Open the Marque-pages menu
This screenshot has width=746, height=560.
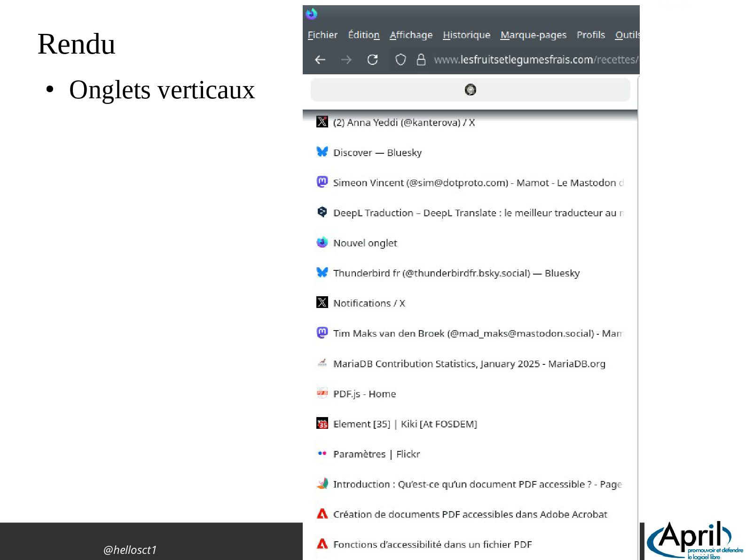[x=533, y=35]
